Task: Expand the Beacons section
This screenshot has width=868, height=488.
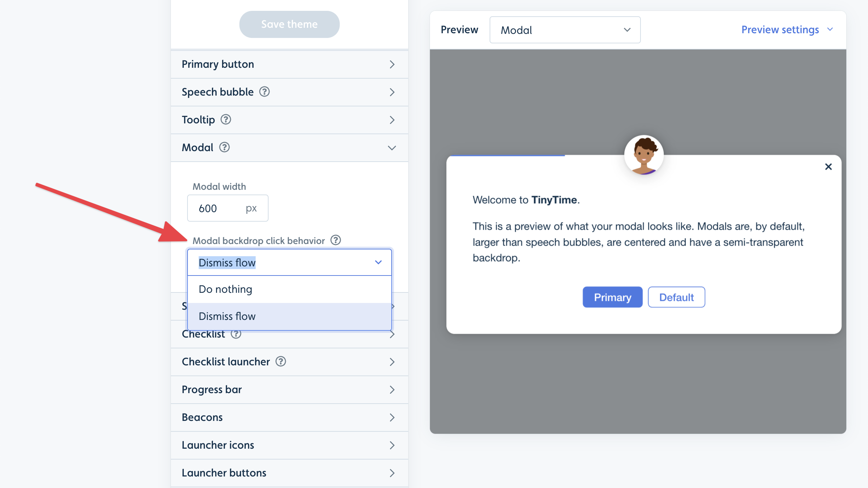Action: click(290, 418)
